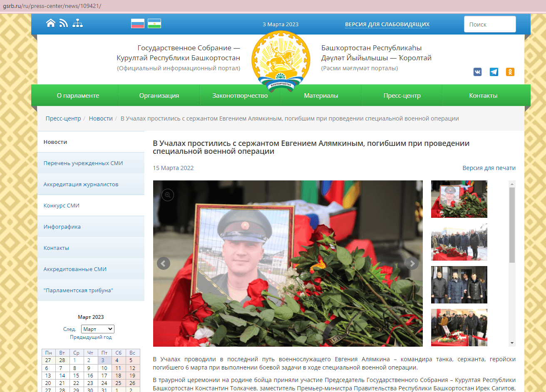Open the RSS feed icon

click(x=64, y=23)
